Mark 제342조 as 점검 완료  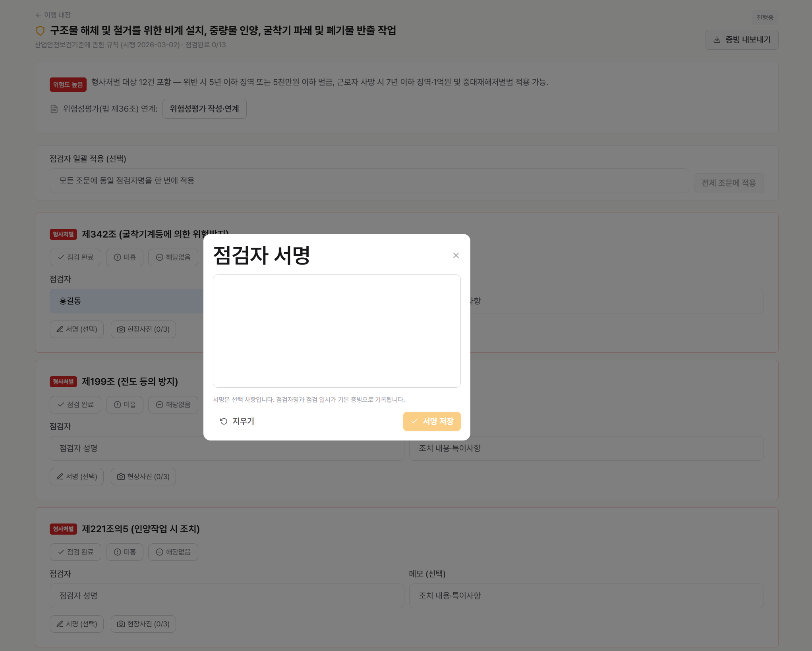(x=75, y=257)
